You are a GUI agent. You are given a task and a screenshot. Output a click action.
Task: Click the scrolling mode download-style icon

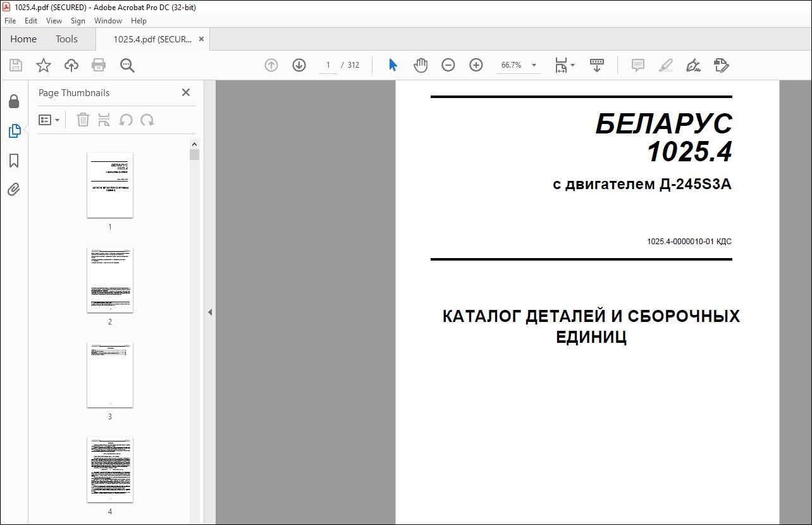[x=597, y=65]
